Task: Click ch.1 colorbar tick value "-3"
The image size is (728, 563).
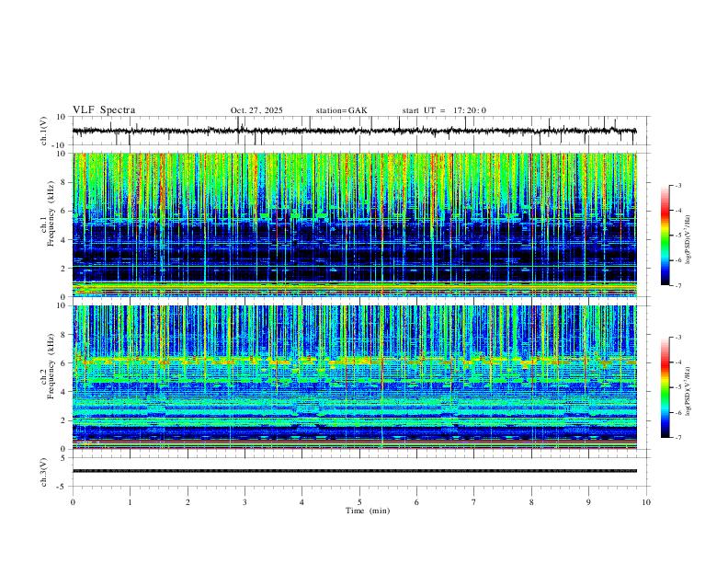Action: coord(678,185)
